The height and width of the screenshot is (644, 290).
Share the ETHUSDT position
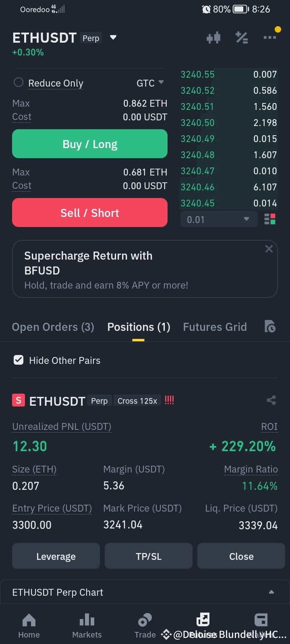(x=271, y=400)
